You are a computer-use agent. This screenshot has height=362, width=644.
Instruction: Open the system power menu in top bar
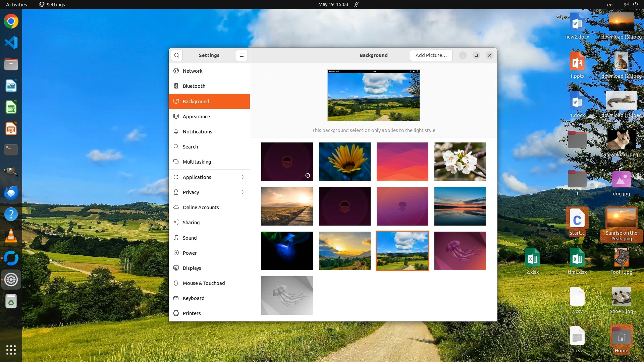pos(635,4)
